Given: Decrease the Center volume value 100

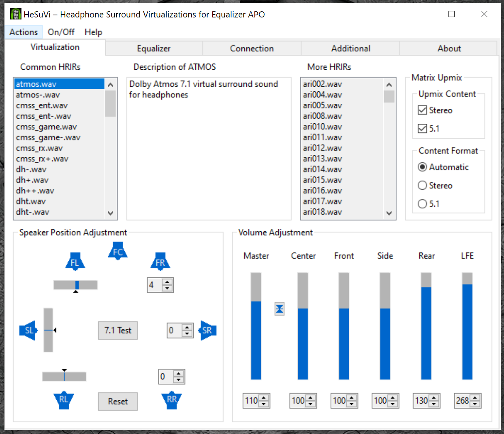Looking at the screenshot, I should pyautogui.click(x=310, y=404).
